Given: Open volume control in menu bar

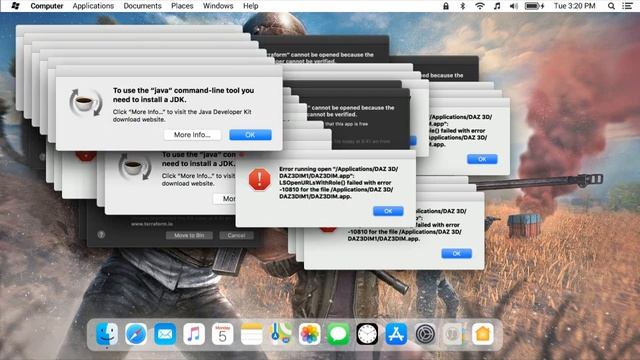Looking at the screenshot, I should (514, 6).
